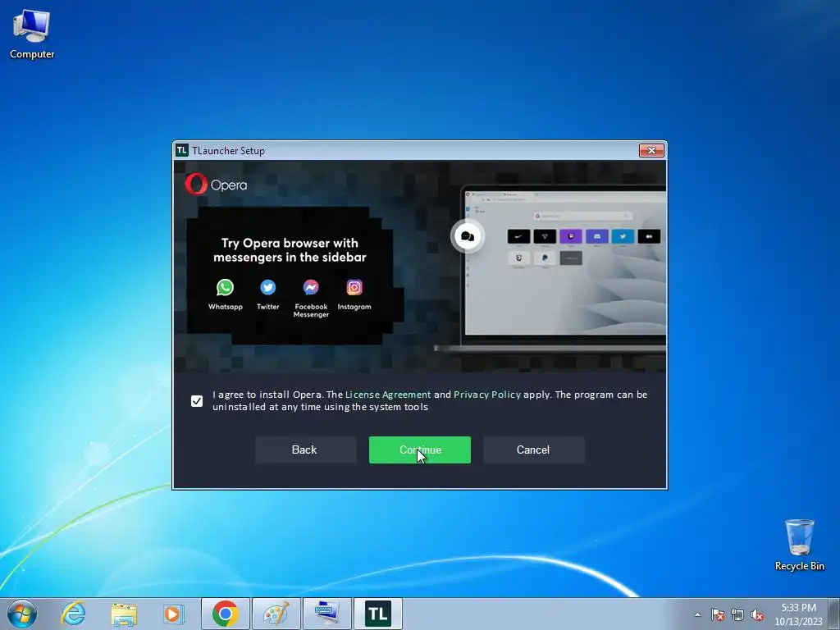Image resolution: width=840 pixels, height=630 pixels.
Task: Cancel the TLauncher Setup
Action: click(x=533, y=450)
